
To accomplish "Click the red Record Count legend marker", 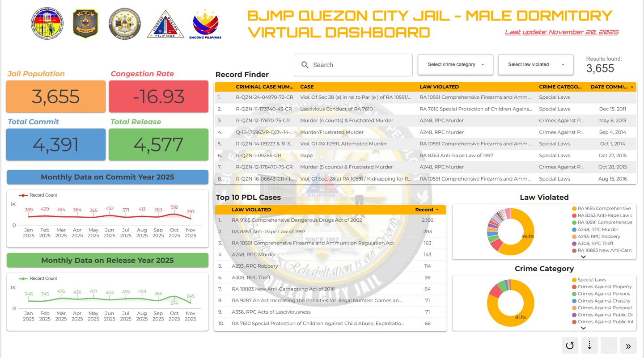I will click(23, 195).
